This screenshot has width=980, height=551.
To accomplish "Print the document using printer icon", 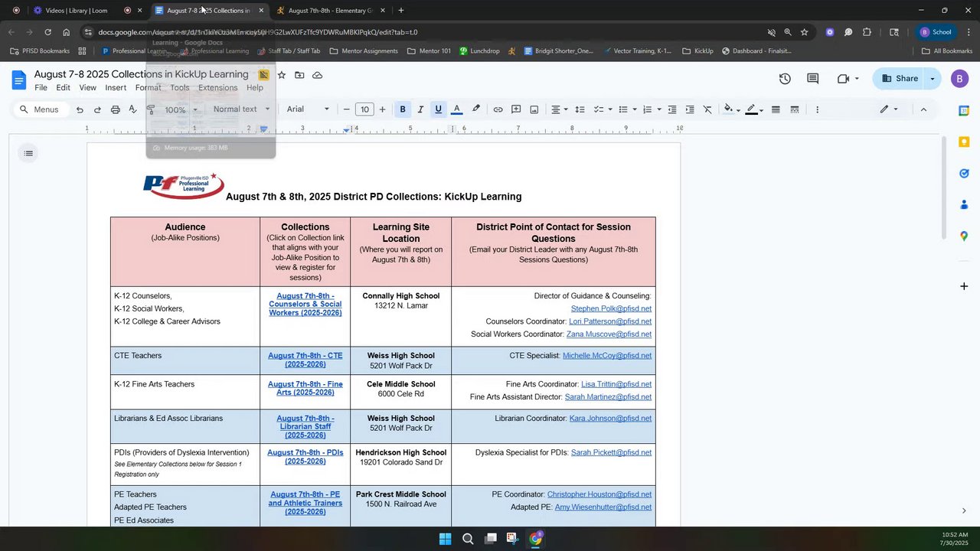I will [x=115, y=109].
